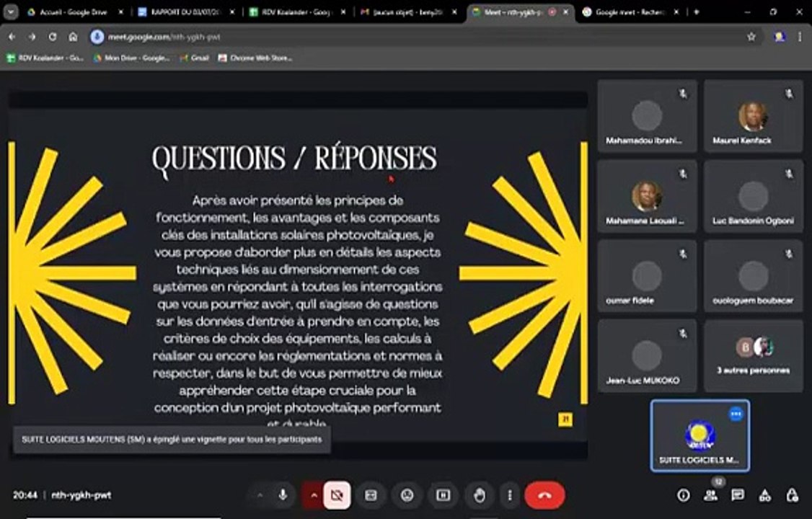Click the Jean-Luc MUKOKO participant tile
Image resolution: width=812 pixels, height=519 pixels.
[x=647, y=355]
